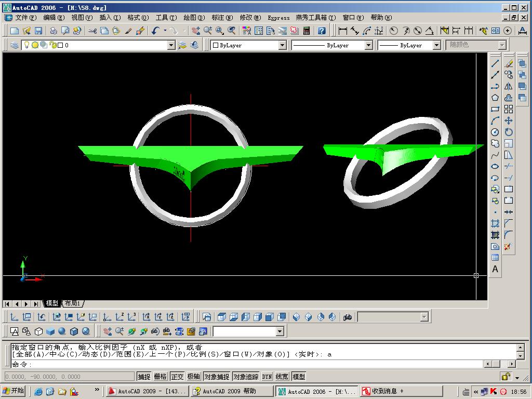The height and width of the screenshot is (399, 532).
Task: Switch to AutoCAD 2009 taskbar window
Action: [x=148, y=391]
